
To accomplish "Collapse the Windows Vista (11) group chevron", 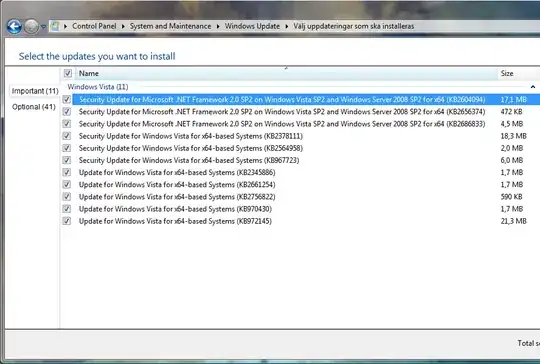I will pyautogui.click(x=533, y=87).
